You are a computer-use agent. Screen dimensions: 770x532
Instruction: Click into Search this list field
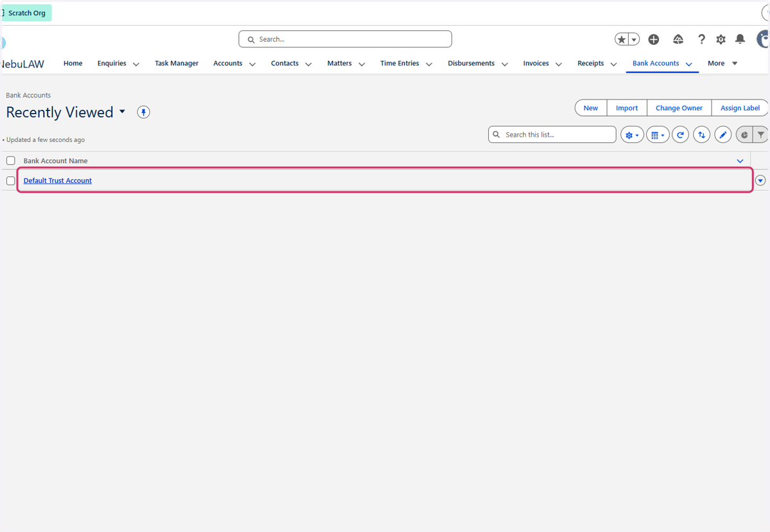coord(552,135)
